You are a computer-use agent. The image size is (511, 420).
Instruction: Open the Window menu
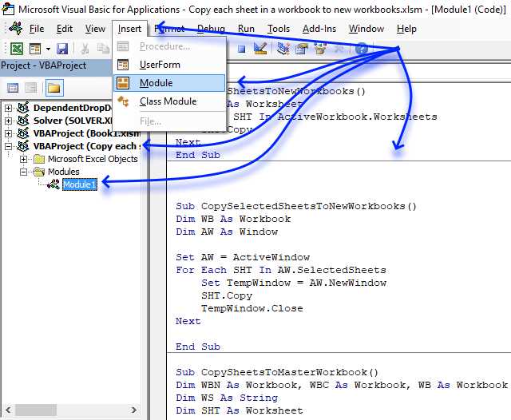(366, 29)
